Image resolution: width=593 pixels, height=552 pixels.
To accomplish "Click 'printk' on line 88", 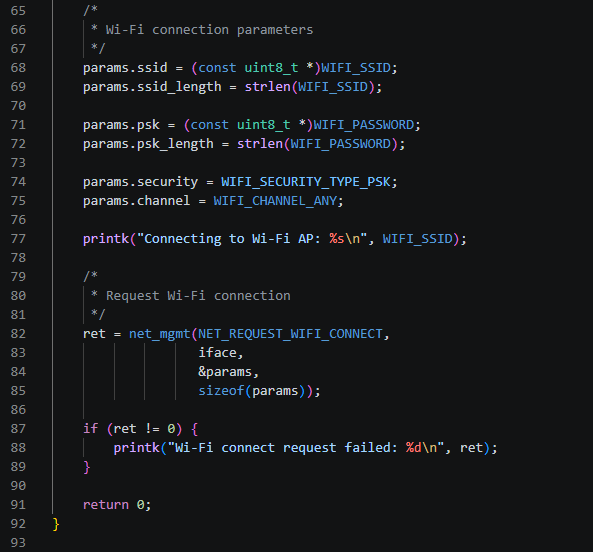I will click(x=137, y=448).
